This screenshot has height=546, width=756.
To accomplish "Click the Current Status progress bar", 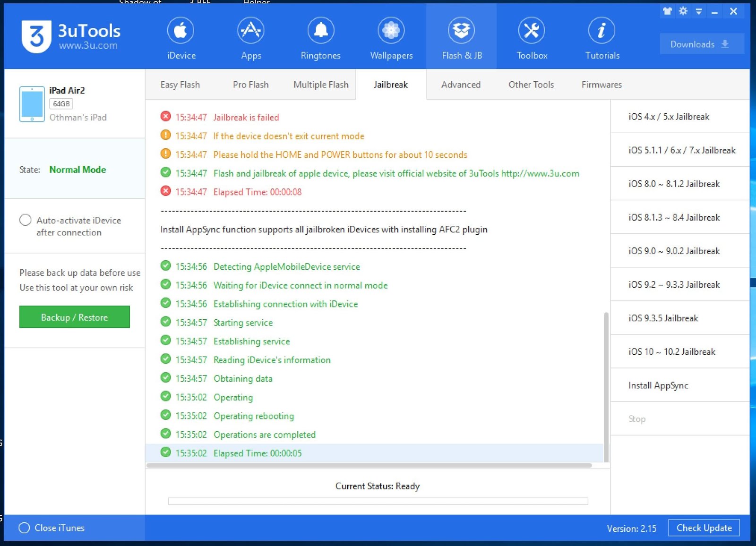I will 378,501.
